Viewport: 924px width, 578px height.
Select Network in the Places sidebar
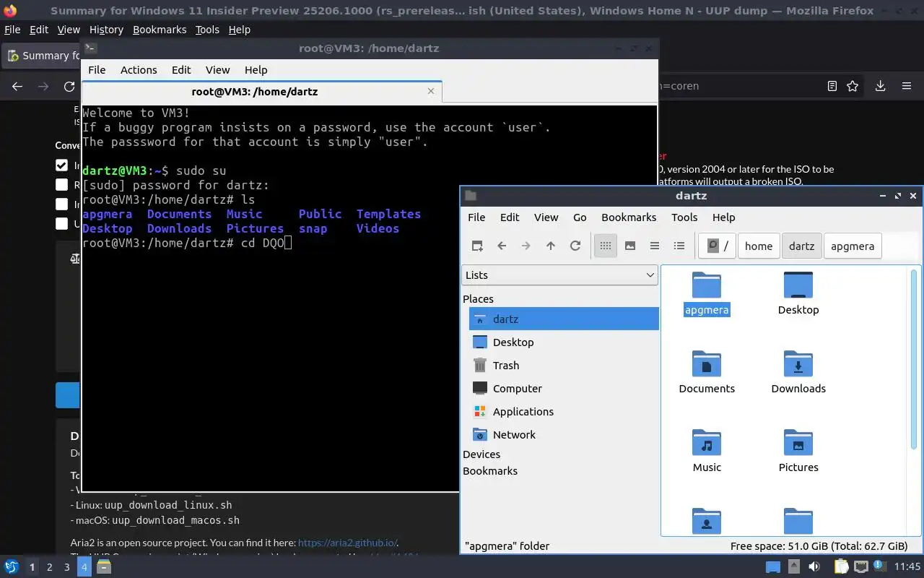(564, 434)
